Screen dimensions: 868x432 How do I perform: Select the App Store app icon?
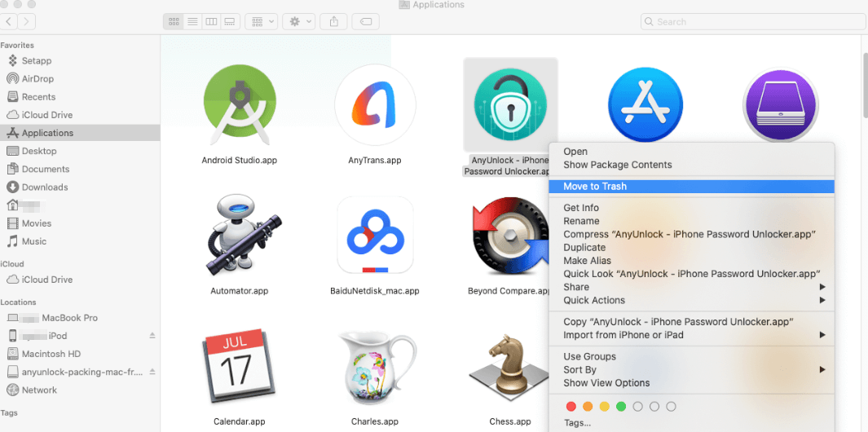pyautogui.click(x=645, y=105)
